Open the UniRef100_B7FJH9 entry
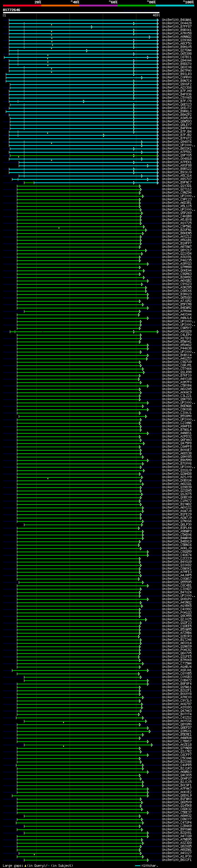 177,91
